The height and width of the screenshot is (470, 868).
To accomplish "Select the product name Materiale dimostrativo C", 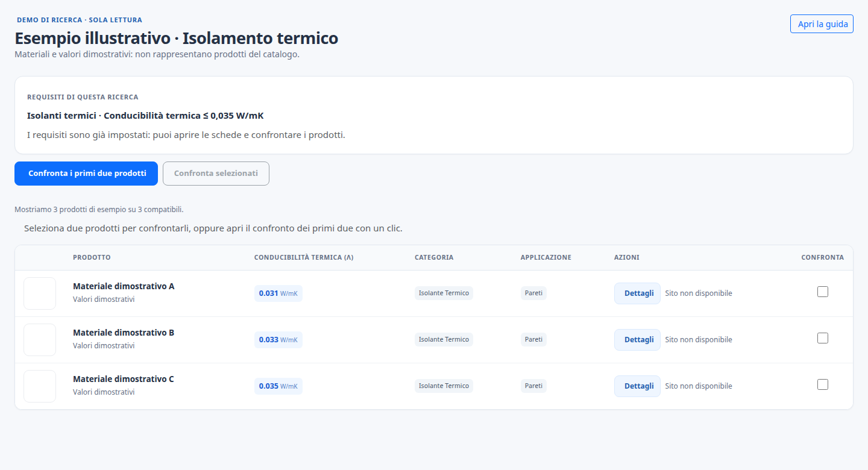I will pyautogui.click(x=124, y=379).
